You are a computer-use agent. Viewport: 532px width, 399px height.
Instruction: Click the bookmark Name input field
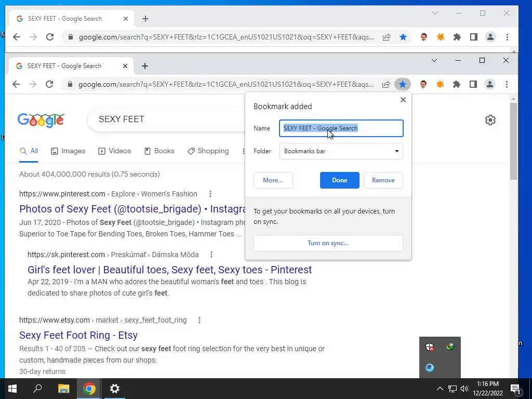pyautogui.click(x=341, y=128)
